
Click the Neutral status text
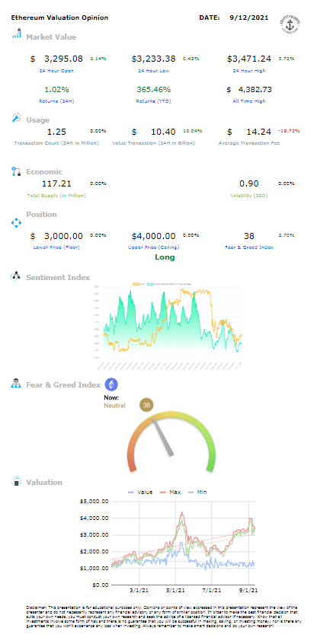click(114, 406)
